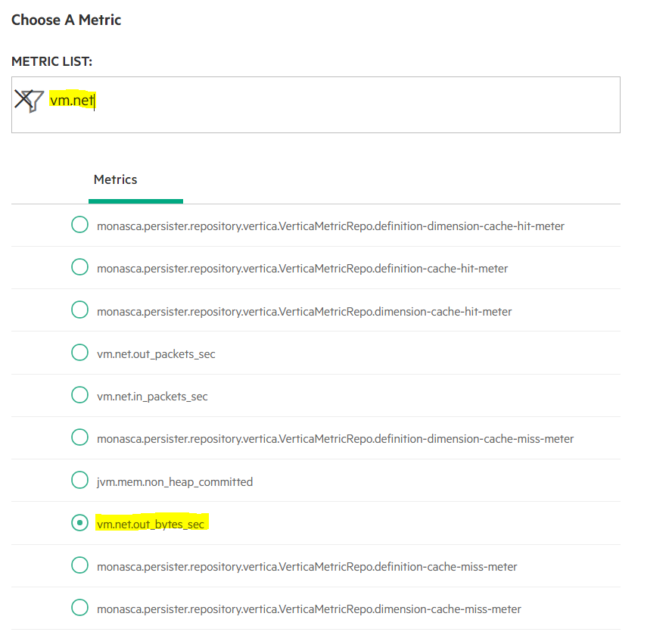This screenshot has width=672, height=632.
Task: Click the definition-dimension-cache-hit-meter metric label
Action: (x=331, y=226)
